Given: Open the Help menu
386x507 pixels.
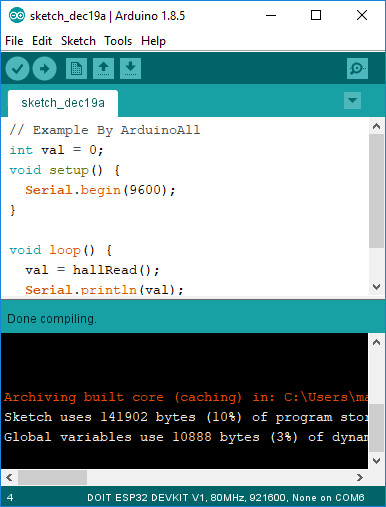Looking at the screenshot, I should pyautogui.click(x=153, y=41).
